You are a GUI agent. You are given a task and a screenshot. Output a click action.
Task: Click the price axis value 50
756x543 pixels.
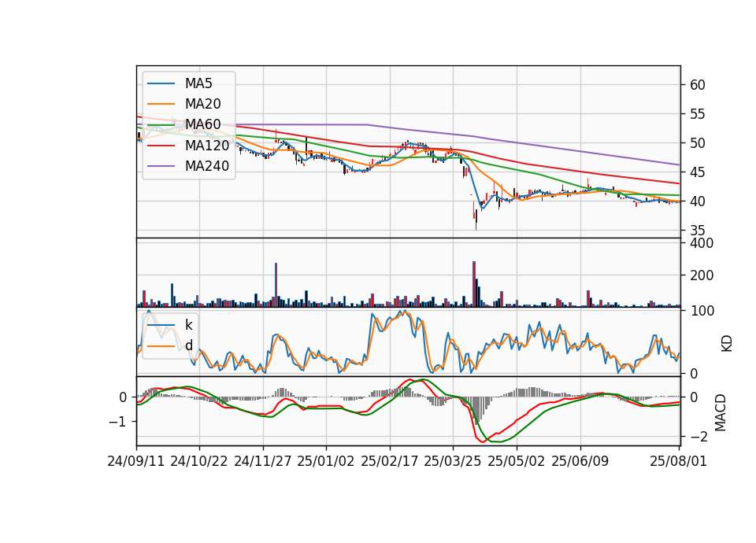coord(697,143)
